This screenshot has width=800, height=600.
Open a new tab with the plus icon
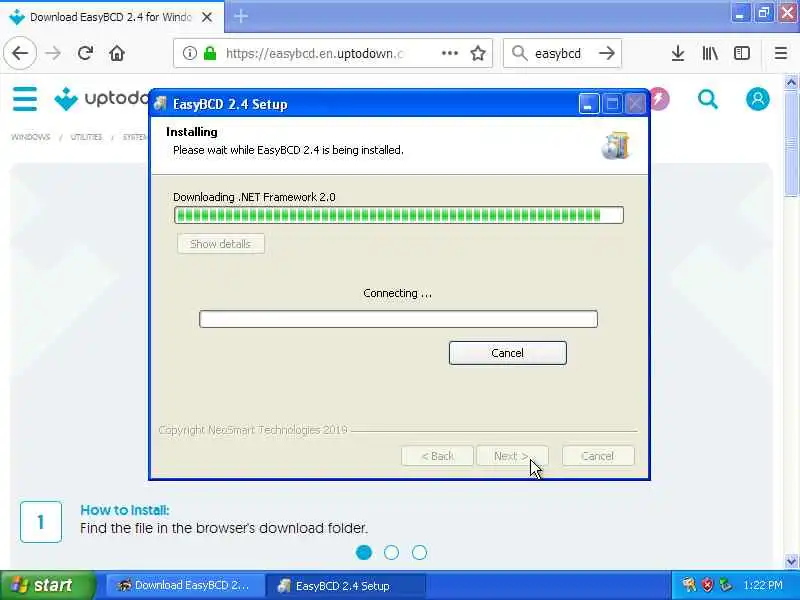tap(241, 16)
